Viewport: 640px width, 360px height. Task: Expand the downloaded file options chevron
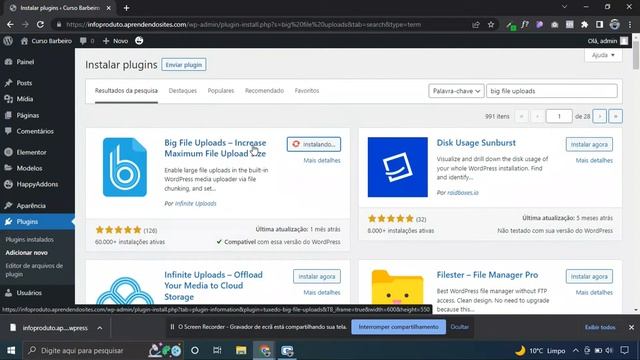(x=100, y=328)
